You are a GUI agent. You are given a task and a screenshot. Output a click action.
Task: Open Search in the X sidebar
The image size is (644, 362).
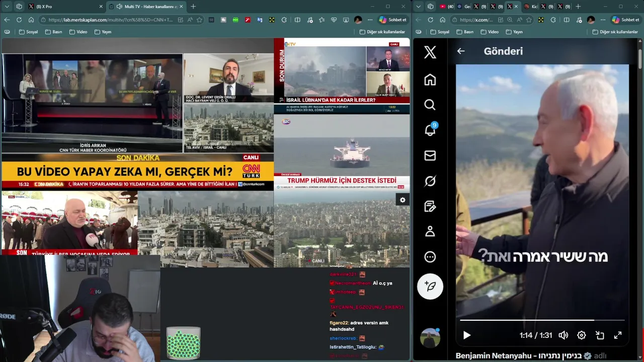pyautogui.click(x=430, y=105)
